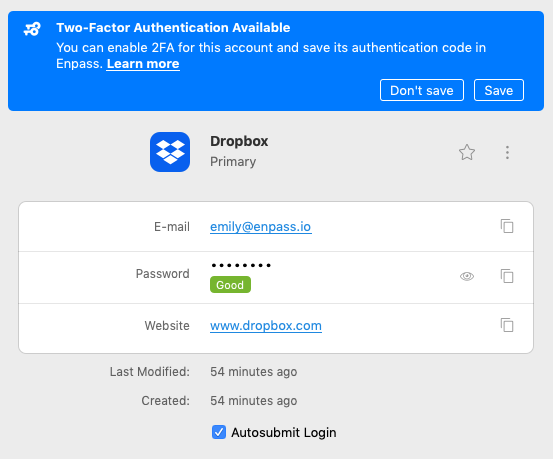
Task: Click Save in the 2FA banner
Action: [499, 90]
